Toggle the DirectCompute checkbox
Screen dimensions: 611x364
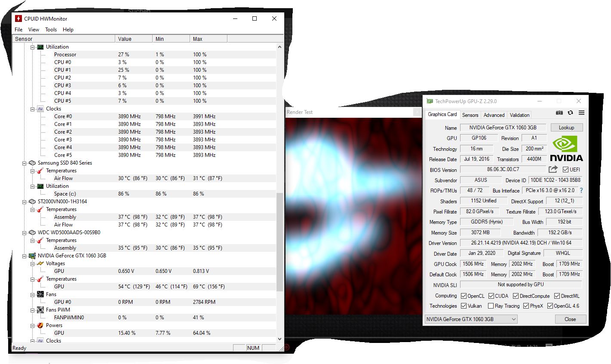(x=516, y=296)
